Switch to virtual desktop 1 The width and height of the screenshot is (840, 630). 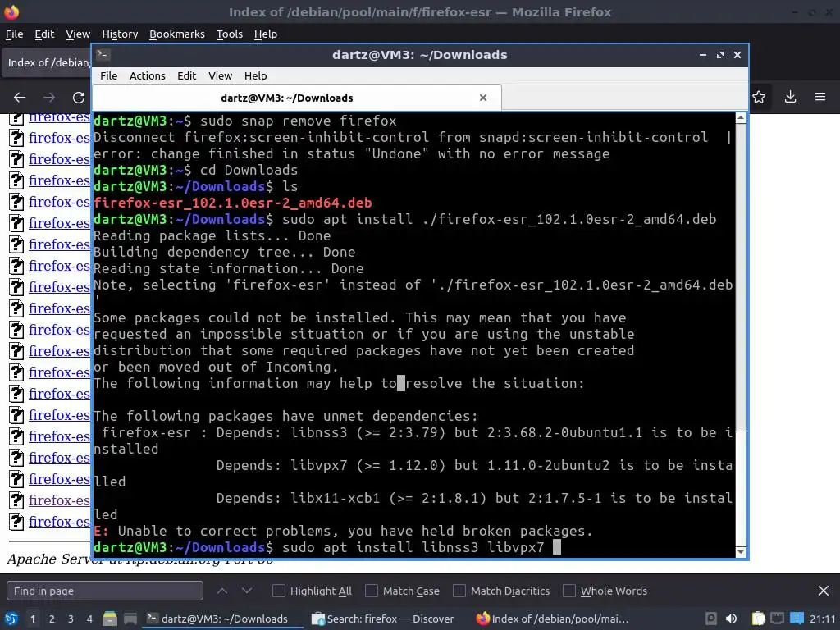tap(33, 619)
